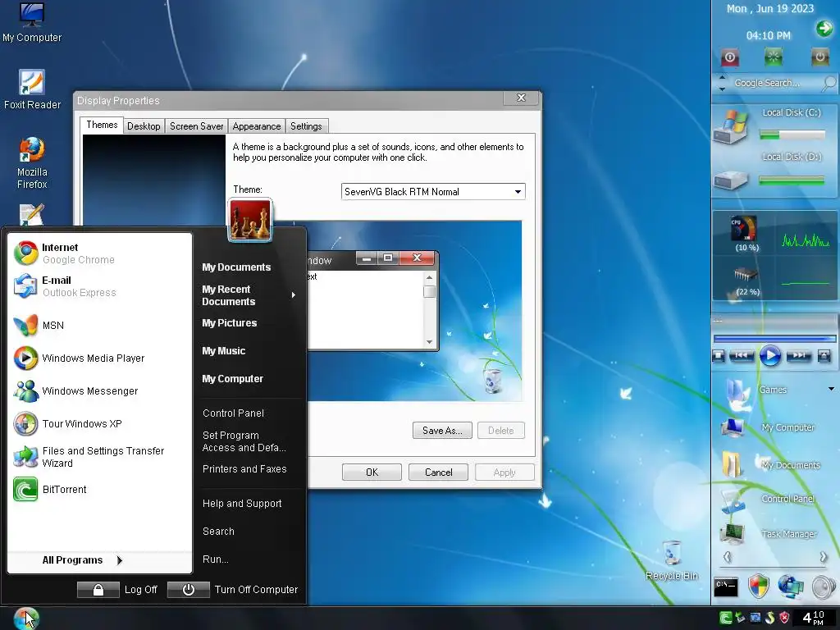Screen dimensions: 840x630
Task: Click the chess user picture atop Start menu
Action: tap(250, 220)
